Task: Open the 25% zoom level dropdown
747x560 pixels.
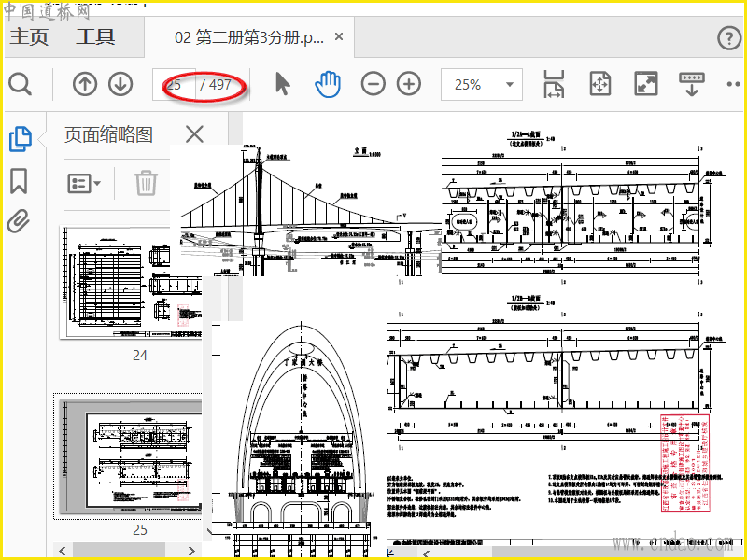Action: tap(482, 84)
